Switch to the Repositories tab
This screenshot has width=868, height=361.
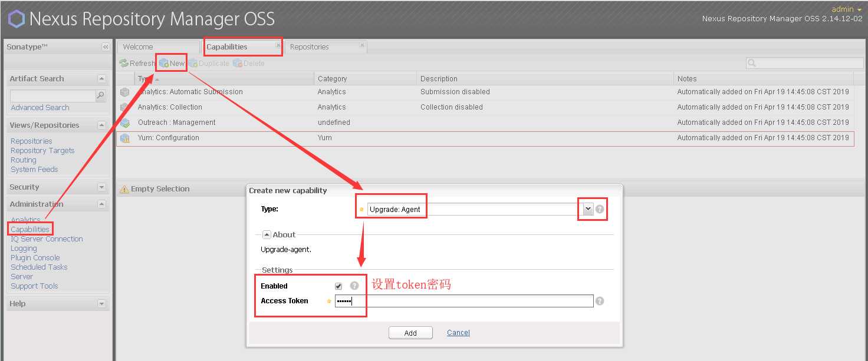click(327, 47)
